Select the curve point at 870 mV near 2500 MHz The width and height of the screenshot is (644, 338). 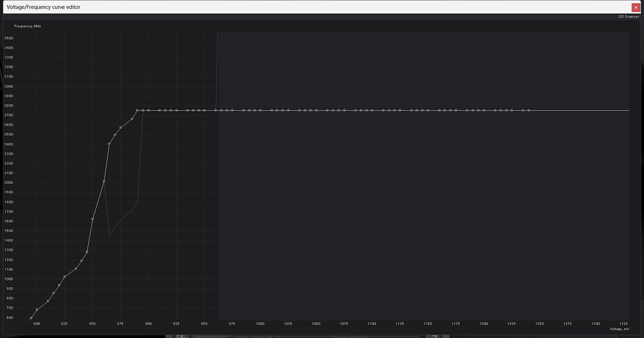pos(115,135)
